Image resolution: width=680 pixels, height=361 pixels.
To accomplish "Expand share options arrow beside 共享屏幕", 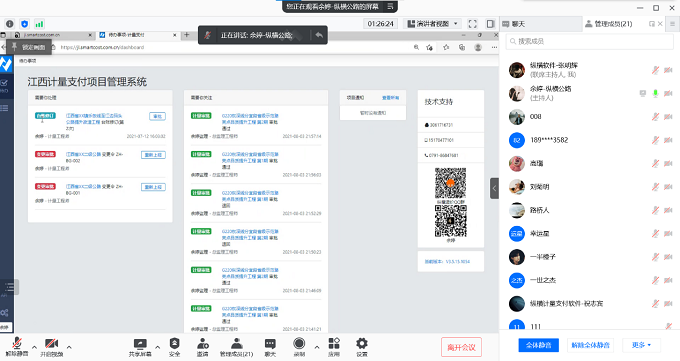I will click(157, 347).
